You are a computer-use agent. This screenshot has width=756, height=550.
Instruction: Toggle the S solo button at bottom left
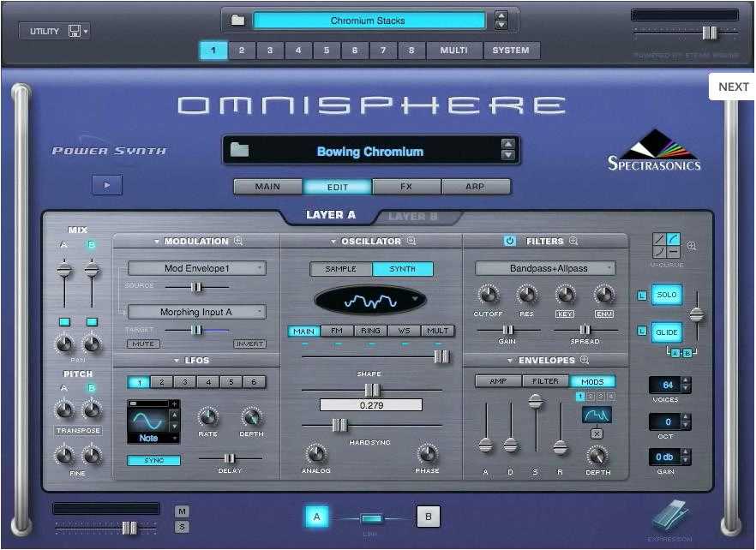coord(182,527)
